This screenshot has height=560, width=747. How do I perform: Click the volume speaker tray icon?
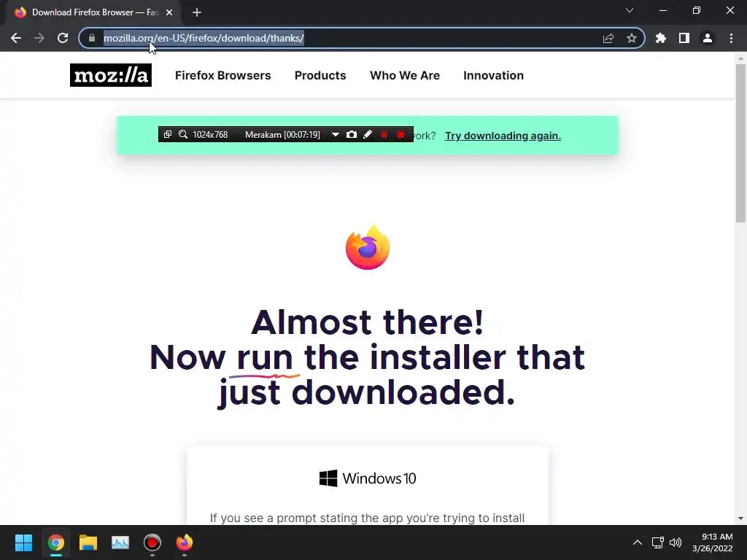click(676, 542)
